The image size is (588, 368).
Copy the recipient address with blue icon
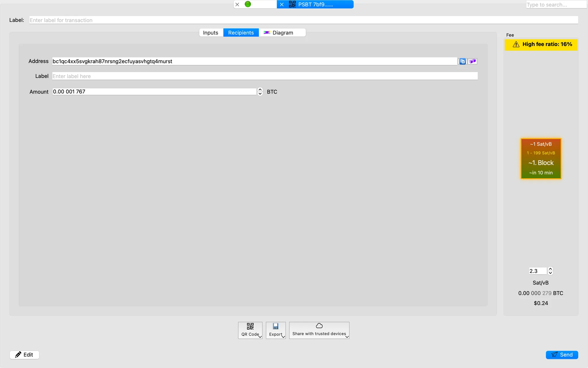point(462,61)
